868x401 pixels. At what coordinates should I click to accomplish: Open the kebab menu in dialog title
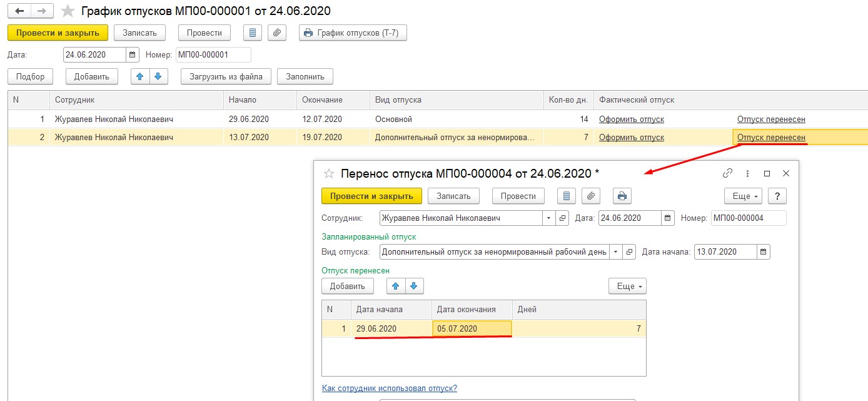(747, 173)
